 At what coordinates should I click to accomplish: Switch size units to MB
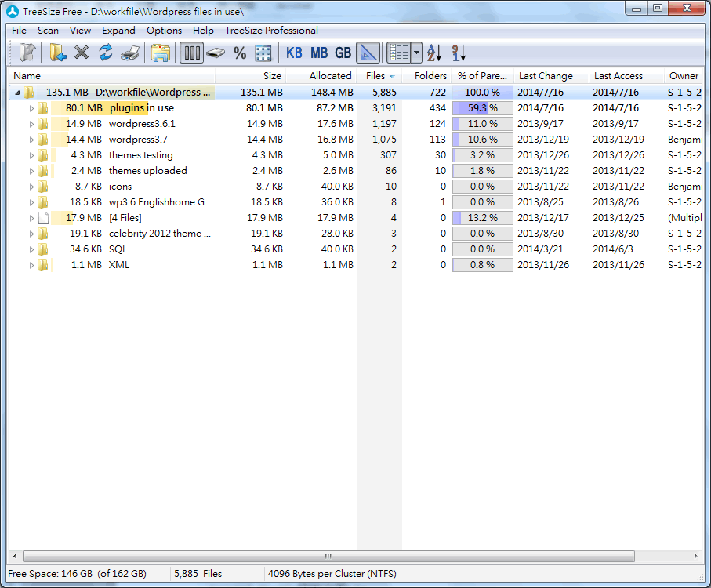click(319, 53)
